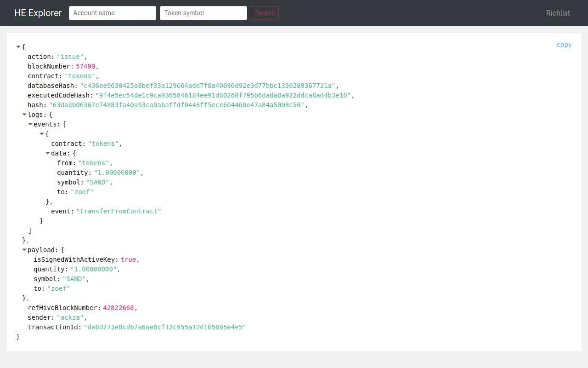The image size is (588, 368).
Task: Click the executedCodeHash value string
Action: (x=223, y=95)
